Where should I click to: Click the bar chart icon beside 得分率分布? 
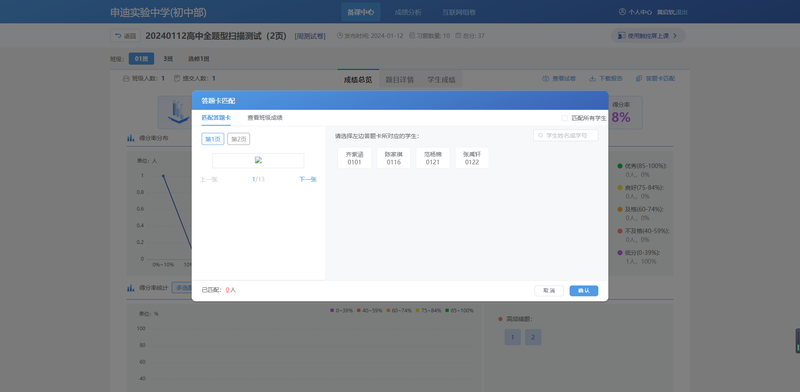click(x=131, y=138)
